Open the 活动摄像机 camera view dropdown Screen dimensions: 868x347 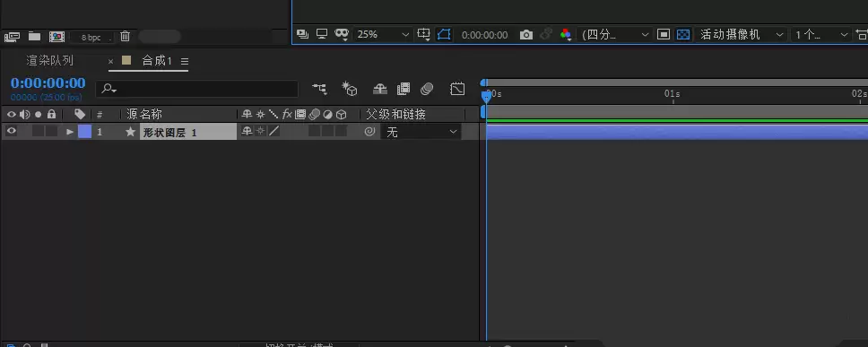[742, 34]
